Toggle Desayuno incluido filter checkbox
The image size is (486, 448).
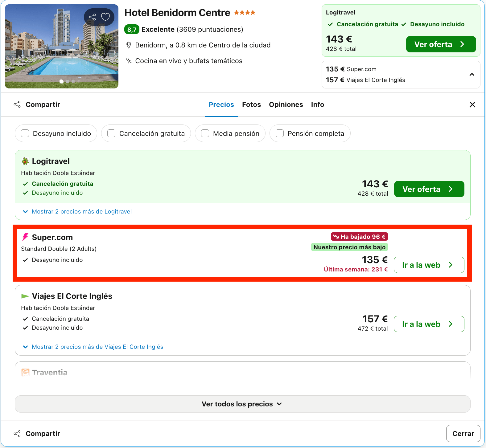coord(25,133)
